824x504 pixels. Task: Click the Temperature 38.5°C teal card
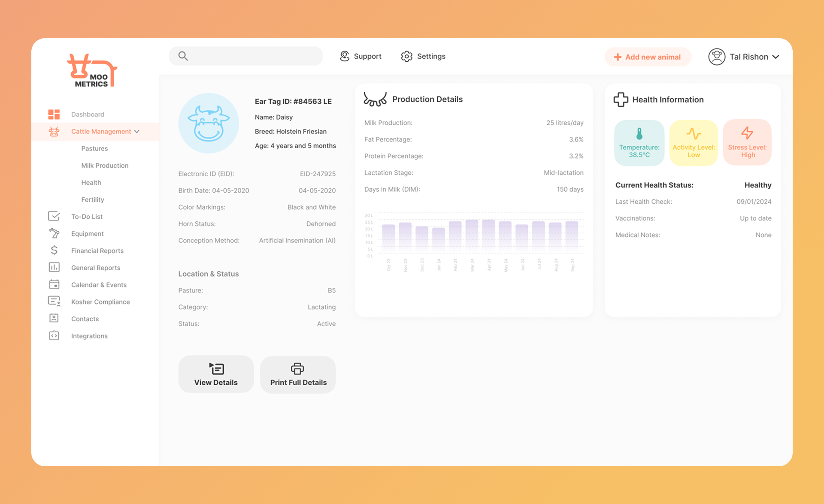(x=639, y=143)
